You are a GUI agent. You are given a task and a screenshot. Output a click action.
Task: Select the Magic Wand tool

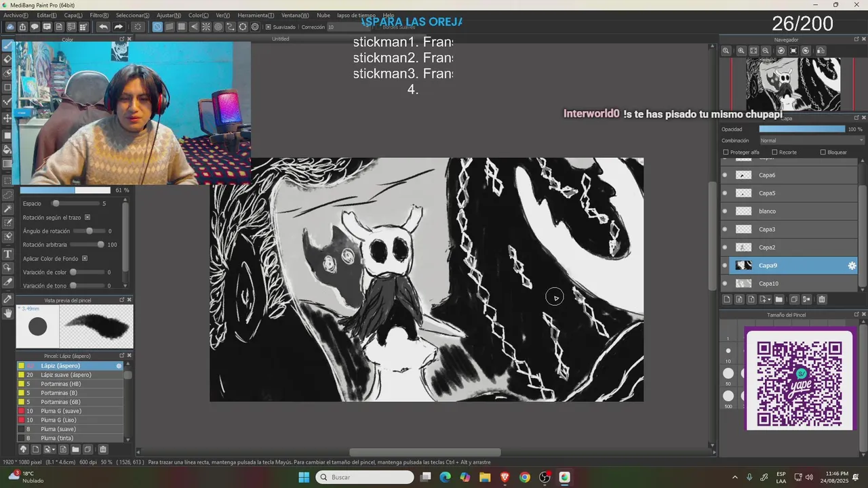[8, 209]
